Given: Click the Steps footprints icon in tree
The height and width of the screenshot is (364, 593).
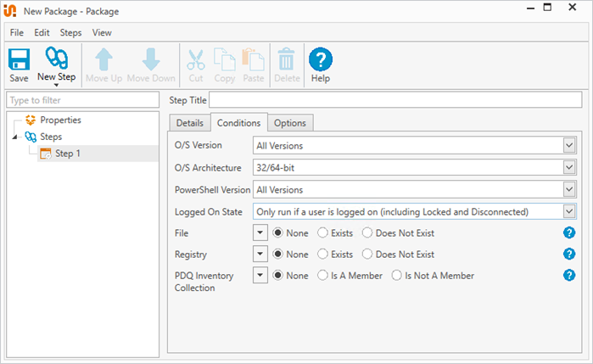Looking at the screenshot, I should (x=31, y=137).
